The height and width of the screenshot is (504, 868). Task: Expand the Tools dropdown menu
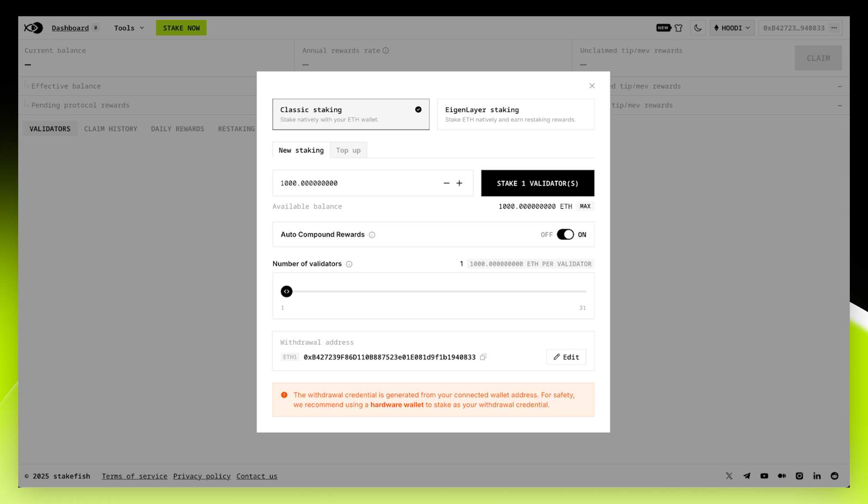tap(129, 28)
